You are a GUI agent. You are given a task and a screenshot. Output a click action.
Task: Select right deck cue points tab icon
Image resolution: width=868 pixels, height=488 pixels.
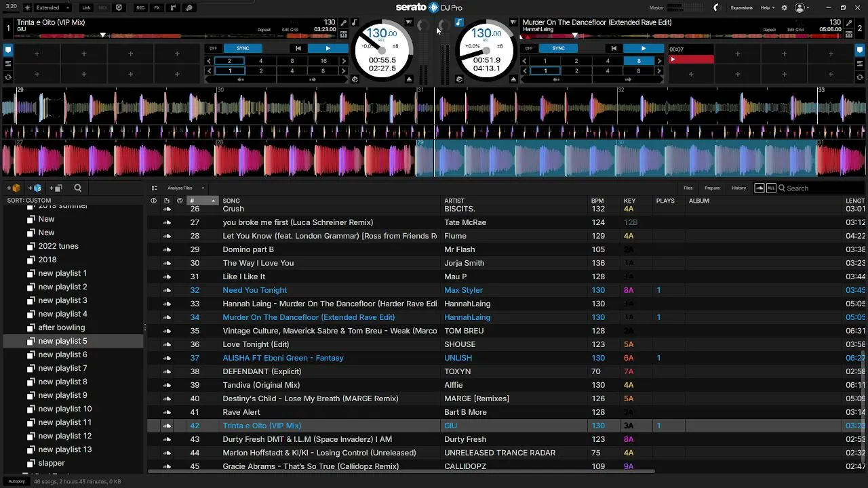861,49
